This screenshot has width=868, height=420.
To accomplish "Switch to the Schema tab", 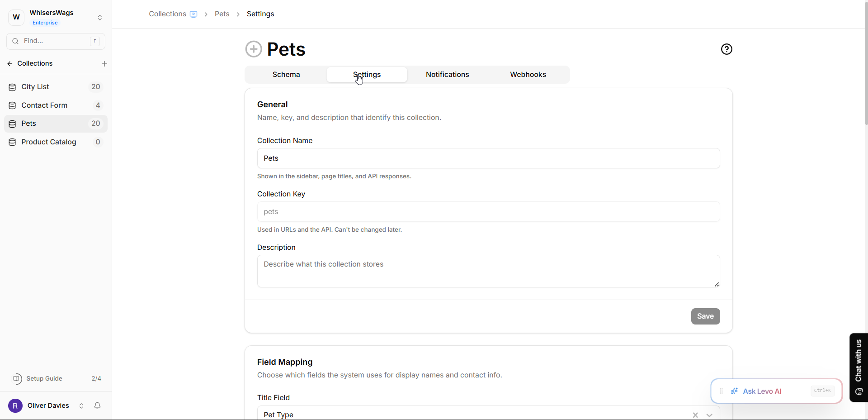I will pos(286,75).
